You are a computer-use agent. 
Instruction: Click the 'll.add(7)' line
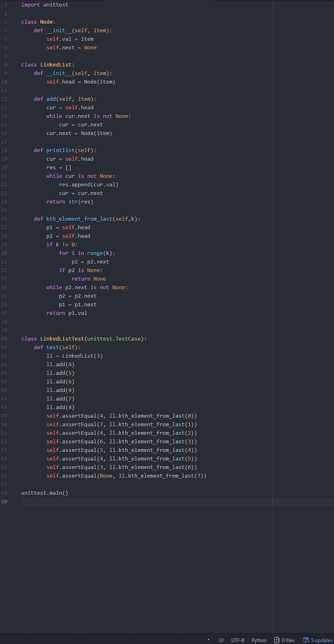click(61, 399)
